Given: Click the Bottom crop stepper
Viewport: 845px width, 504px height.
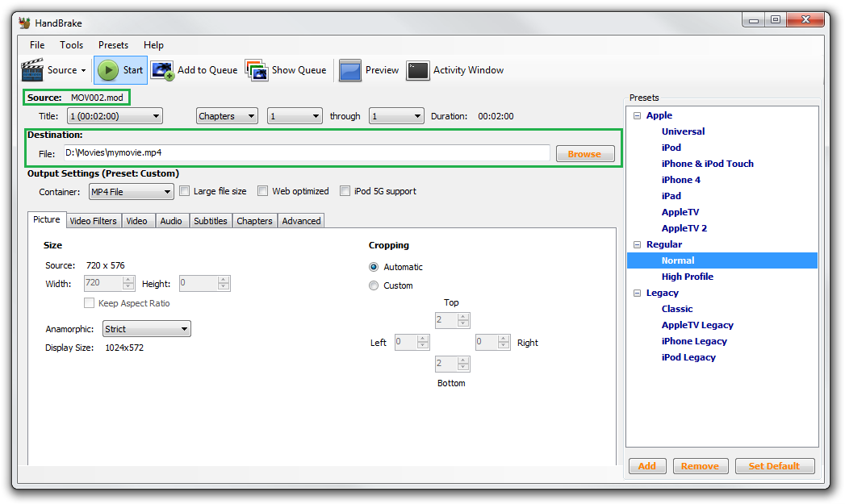Looking at the screenshot, I should 452,364.
